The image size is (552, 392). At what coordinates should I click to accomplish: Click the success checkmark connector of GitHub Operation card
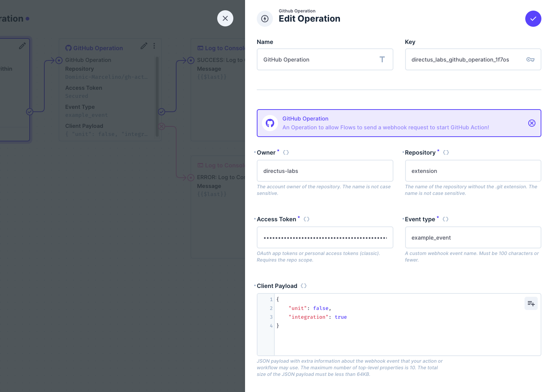pos(162,112)
